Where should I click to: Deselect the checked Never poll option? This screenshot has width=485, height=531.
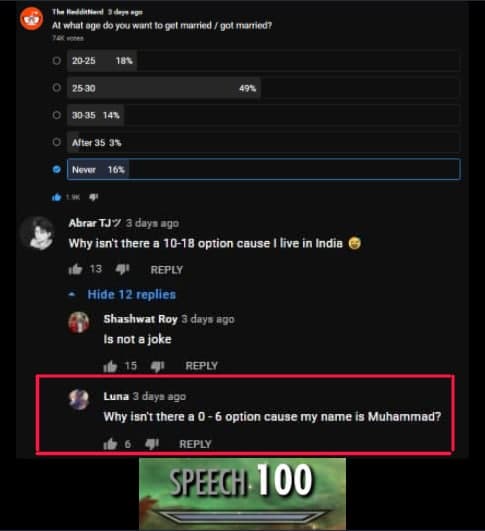tap(57, 169)
